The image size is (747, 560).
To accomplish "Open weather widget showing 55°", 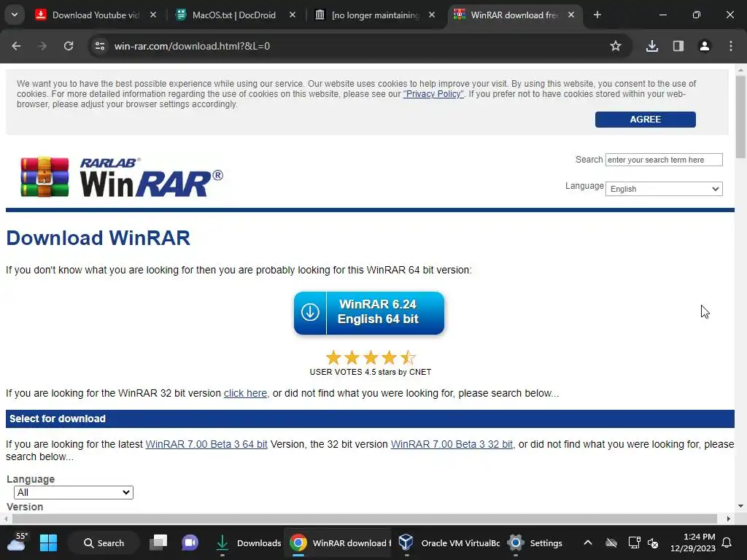I will (18, 542).
